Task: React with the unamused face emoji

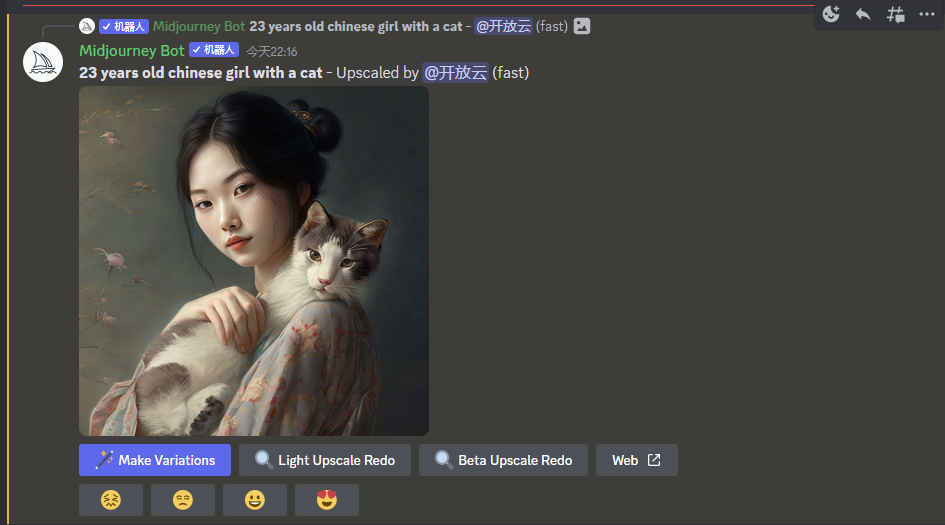Action: point(183,500)
